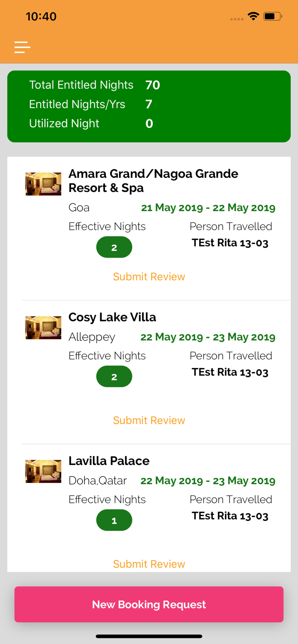Open Lavilla Palace thumbnail image
The width and height of the screenshot is (298, 644).
pos(43,471)
